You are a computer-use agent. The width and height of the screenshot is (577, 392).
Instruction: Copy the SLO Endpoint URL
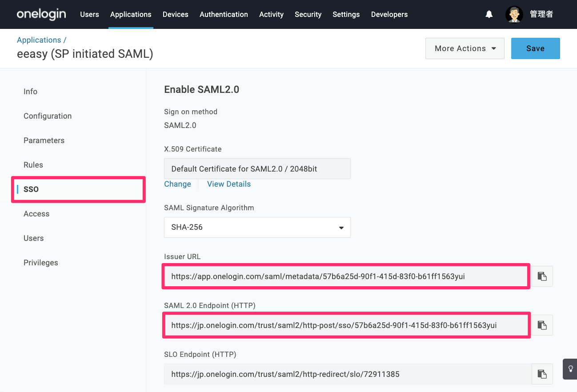coord(542,374)
